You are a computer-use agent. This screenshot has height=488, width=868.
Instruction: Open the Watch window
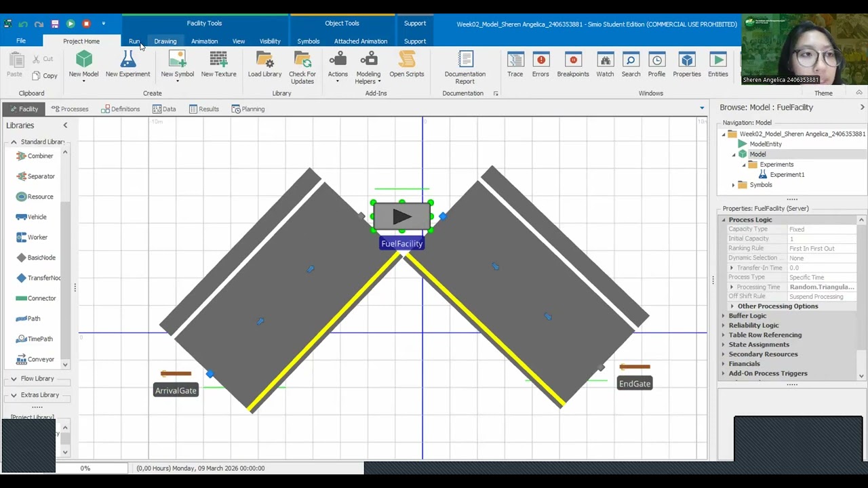(x=605, y=66)
